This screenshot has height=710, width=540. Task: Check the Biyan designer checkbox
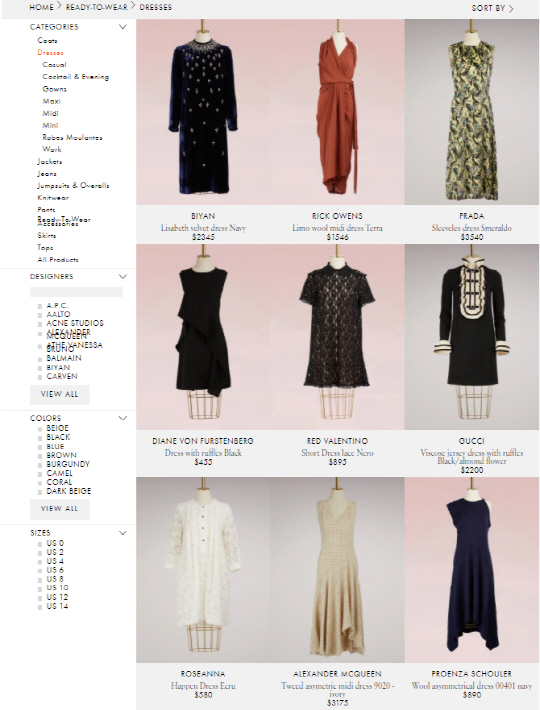click(x=40, y=368)
